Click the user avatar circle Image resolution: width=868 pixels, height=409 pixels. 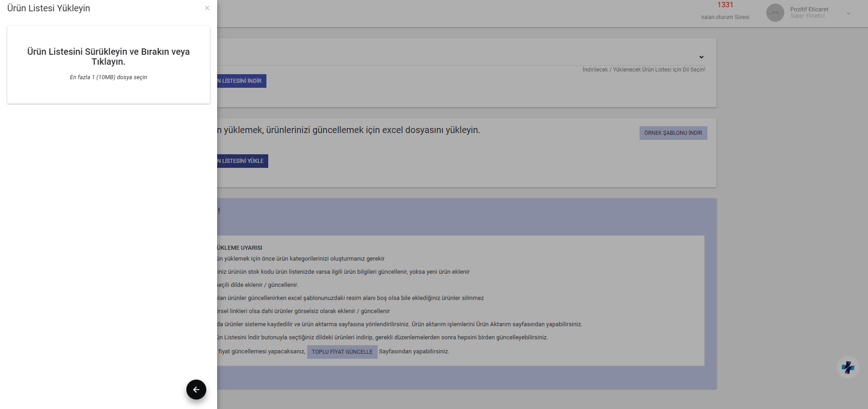[775, 13]
